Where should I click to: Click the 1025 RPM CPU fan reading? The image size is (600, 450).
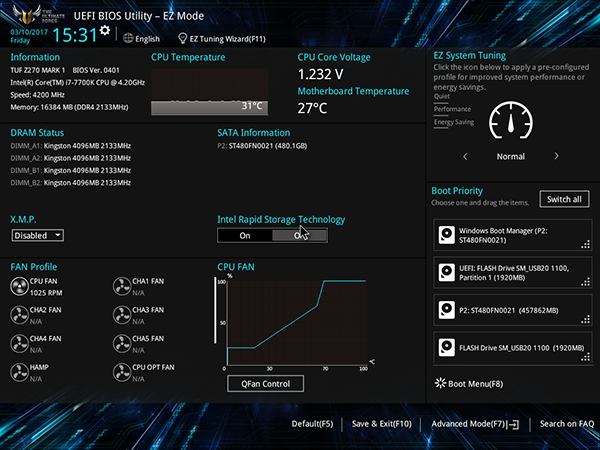click(x=46, y=293)
